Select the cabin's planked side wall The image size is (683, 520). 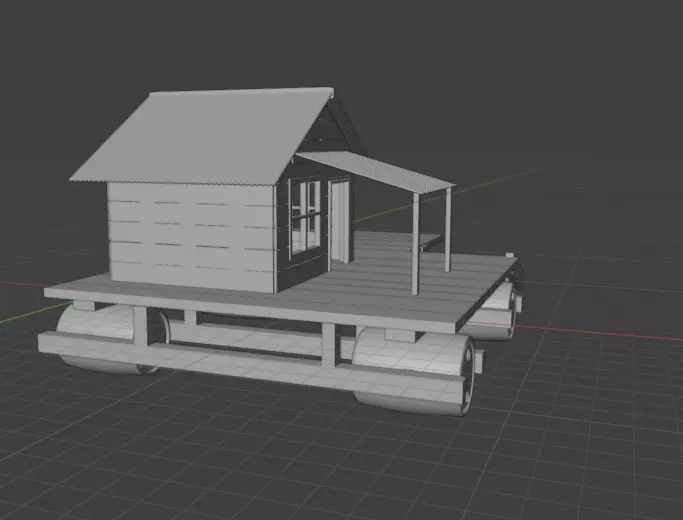tap(191, 236)
